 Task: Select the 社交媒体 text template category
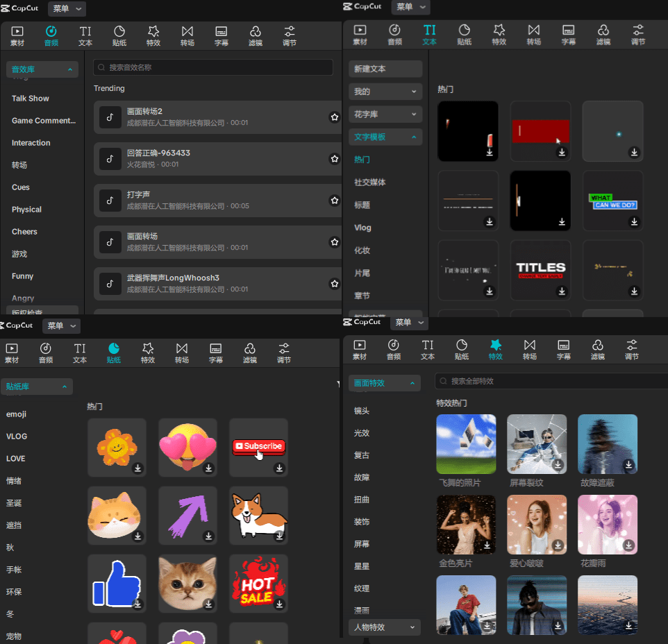[x=370, y=183]
